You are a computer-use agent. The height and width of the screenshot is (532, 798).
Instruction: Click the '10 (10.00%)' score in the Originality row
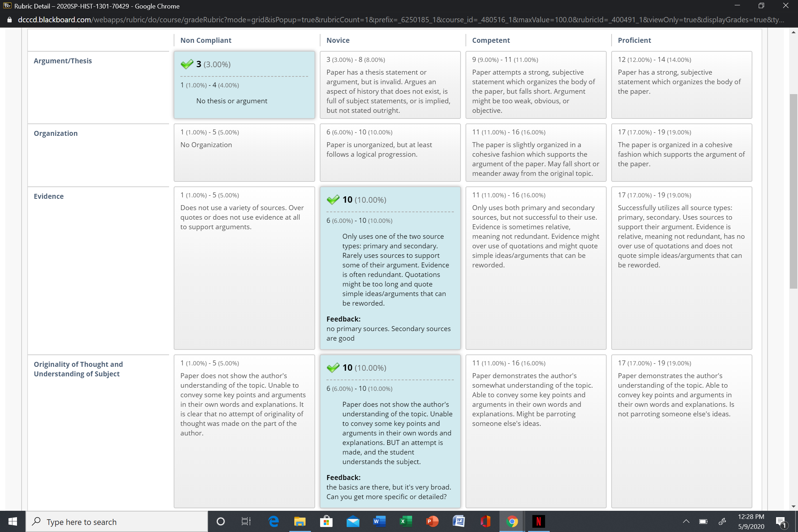(364, 368)
